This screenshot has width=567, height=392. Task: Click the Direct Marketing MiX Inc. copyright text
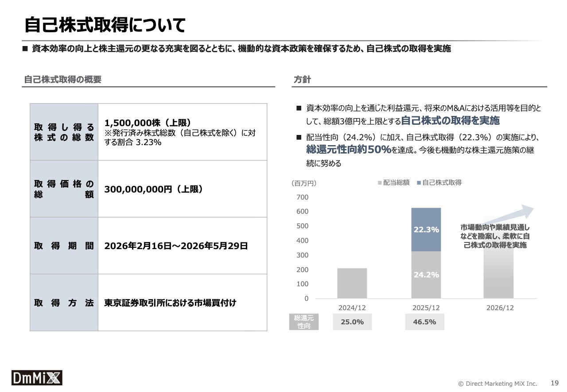(x=497, y=384)
